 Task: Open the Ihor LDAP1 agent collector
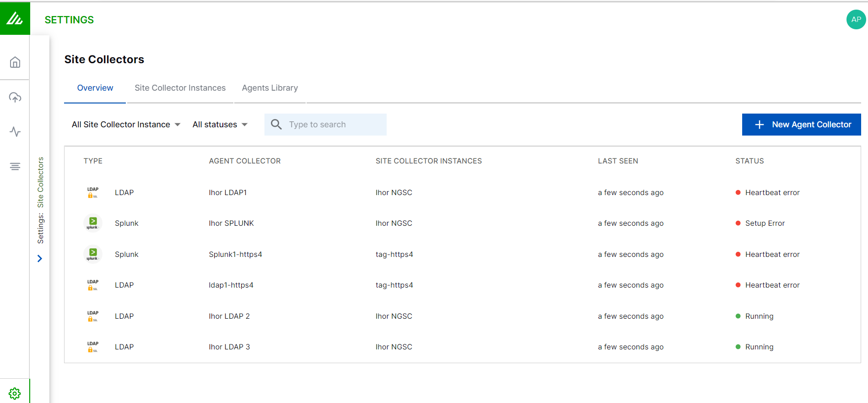pos(228,192)
